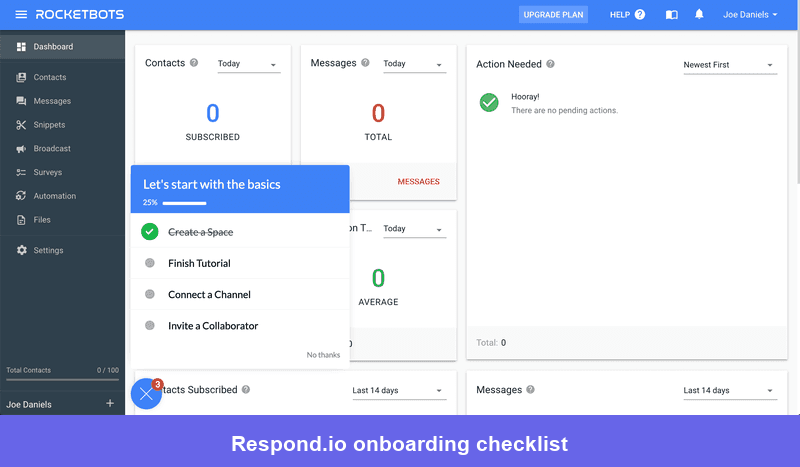The height and width of the screenshot is (467, 800).
Task: Click the Broadcast megaphone icon
Action: [21, 149]
